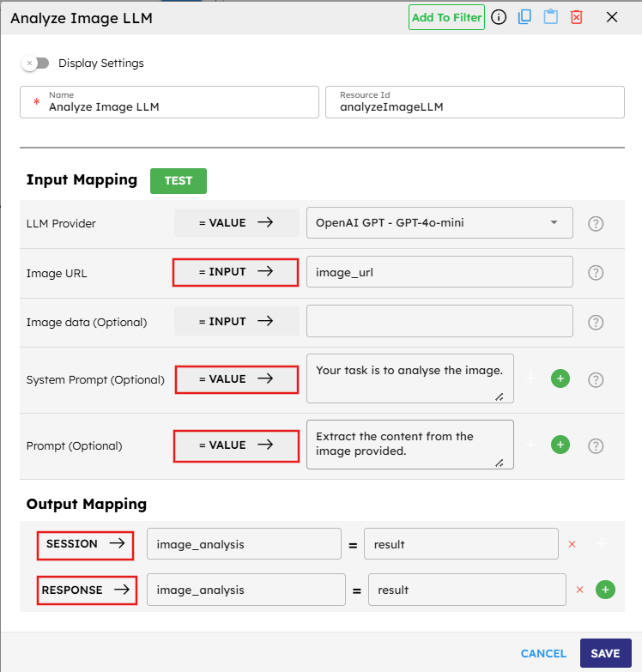Image resolution: width=642 pixels, height=672 pixels.
Task: Open help for LLM Provider field
Action: click(596, 223)
